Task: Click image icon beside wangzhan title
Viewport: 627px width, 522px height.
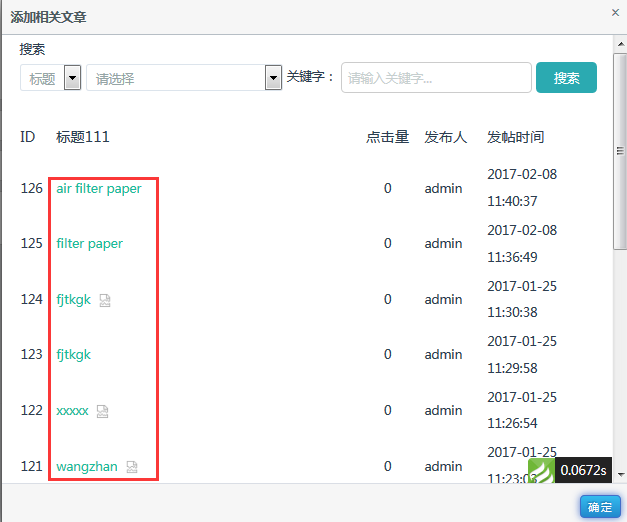Action: [x=132, y=467]
